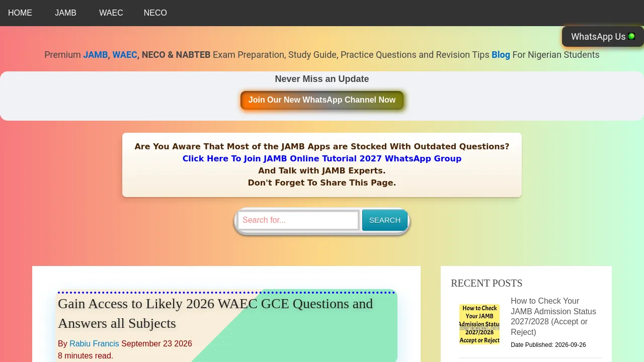Focus the Search for... input field
Screen dimensions: 644x362
pyautogui.click(x=298, y=220)
